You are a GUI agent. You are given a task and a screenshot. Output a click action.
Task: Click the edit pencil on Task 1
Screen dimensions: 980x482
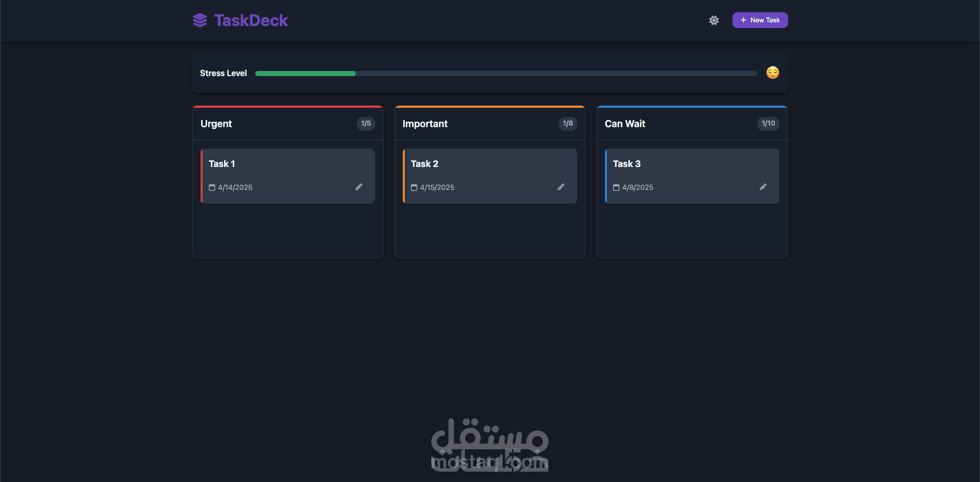[359, 187]
